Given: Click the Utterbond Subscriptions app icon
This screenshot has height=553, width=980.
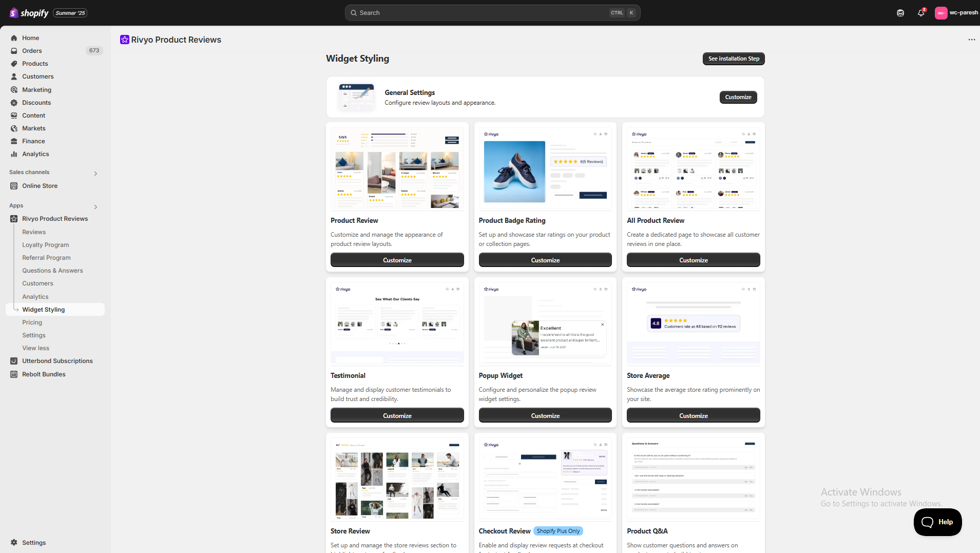Looking at the screenshot, I should (14, 361).
